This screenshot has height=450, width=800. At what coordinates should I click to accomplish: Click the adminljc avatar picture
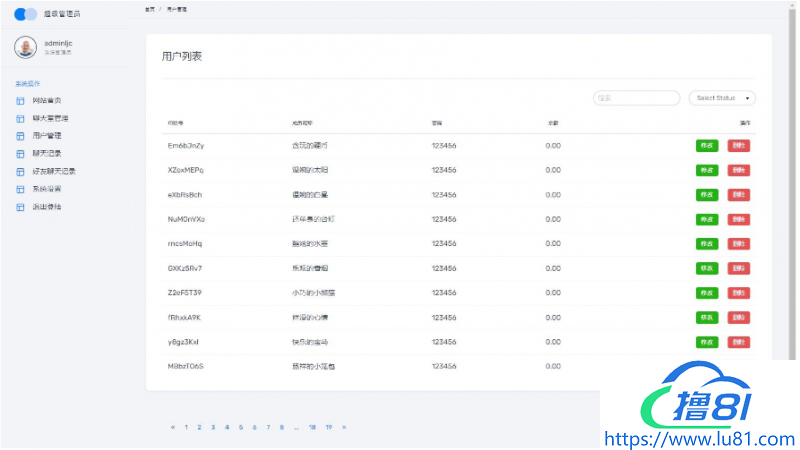pyautogui.click(x=25, y=47)
